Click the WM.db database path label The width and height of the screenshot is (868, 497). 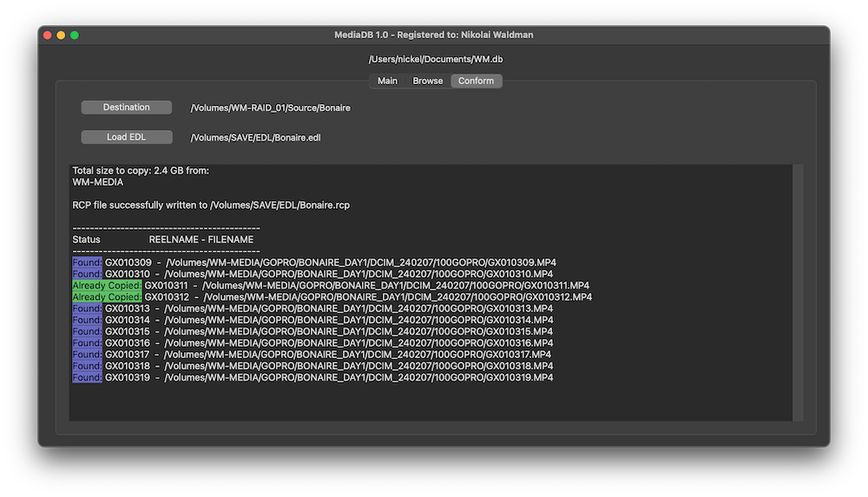pos(435,59)
